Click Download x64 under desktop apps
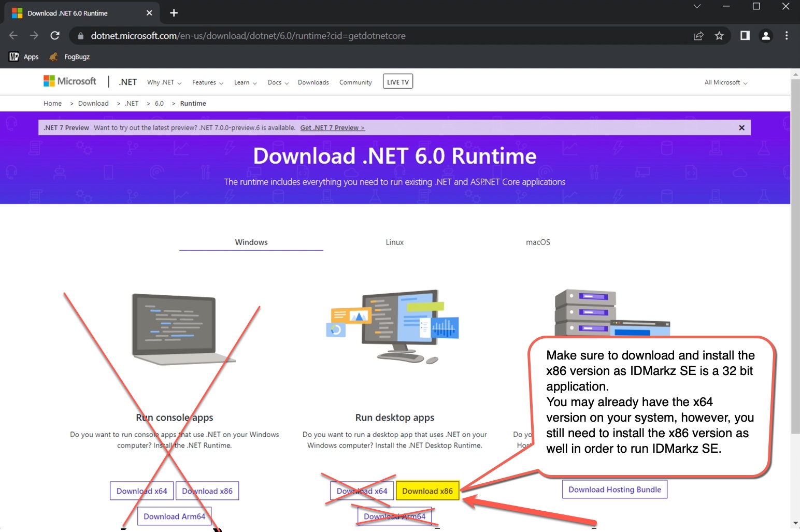Image resolution: width=800 pixels, height=532 pixels. tap(362, 491)
